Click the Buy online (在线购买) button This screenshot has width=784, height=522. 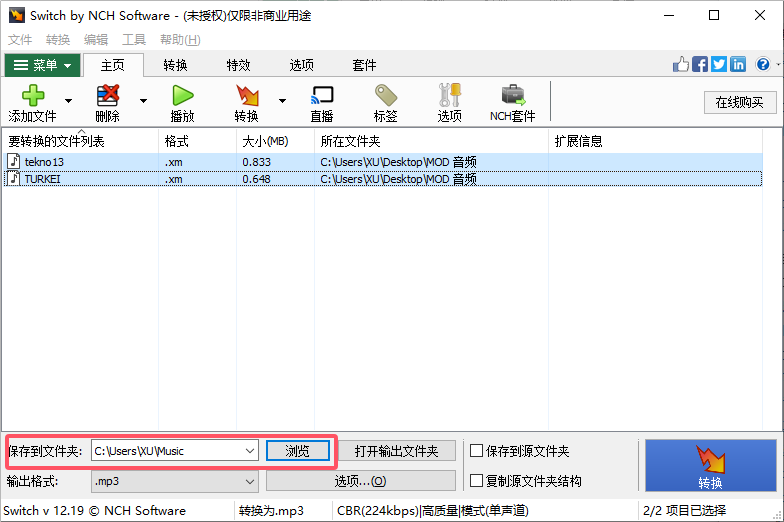click(x=740, y=102)
